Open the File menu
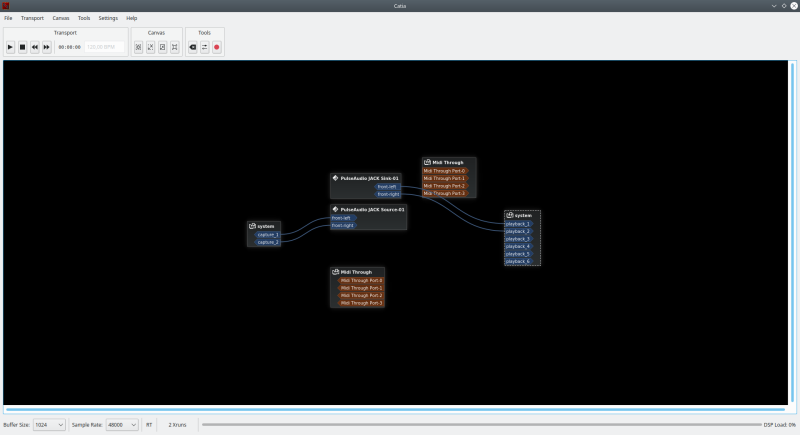Viewport: 800px width, 435px height. click(x=8, y=18)
